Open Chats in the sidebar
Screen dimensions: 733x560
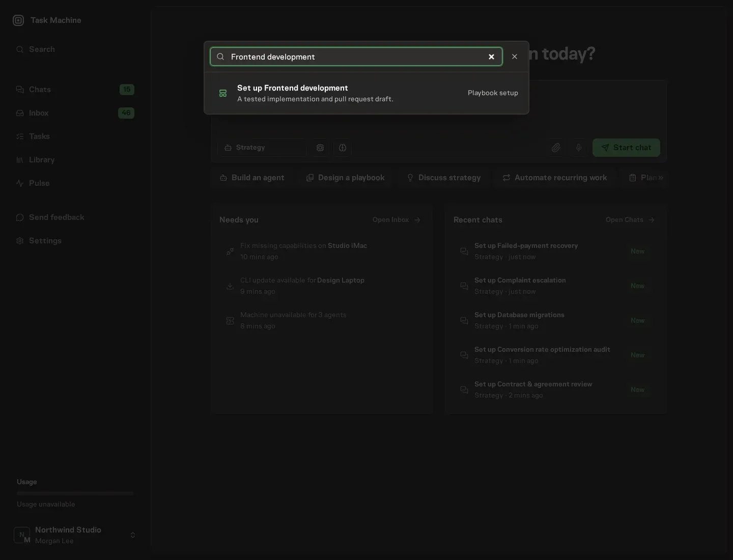(x=75, y=90)
